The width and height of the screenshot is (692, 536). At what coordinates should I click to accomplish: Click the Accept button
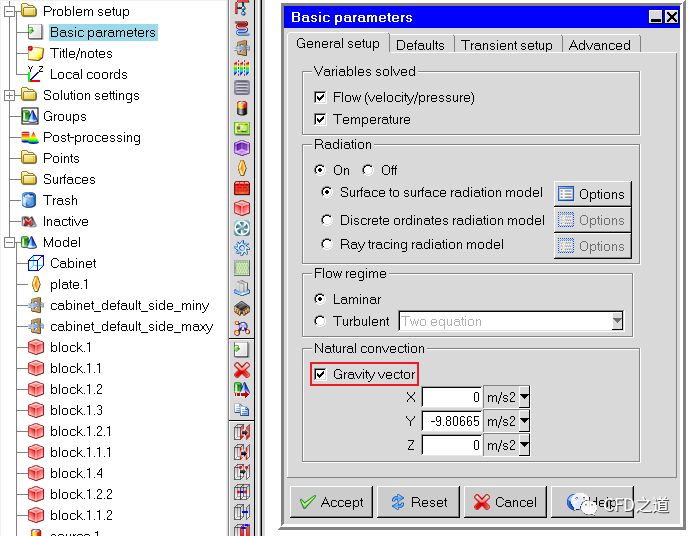click(x=331, y=502)
